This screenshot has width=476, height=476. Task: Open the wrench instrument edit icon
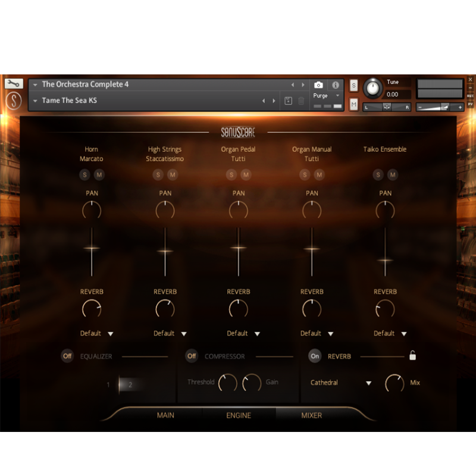tap(14, 83)
